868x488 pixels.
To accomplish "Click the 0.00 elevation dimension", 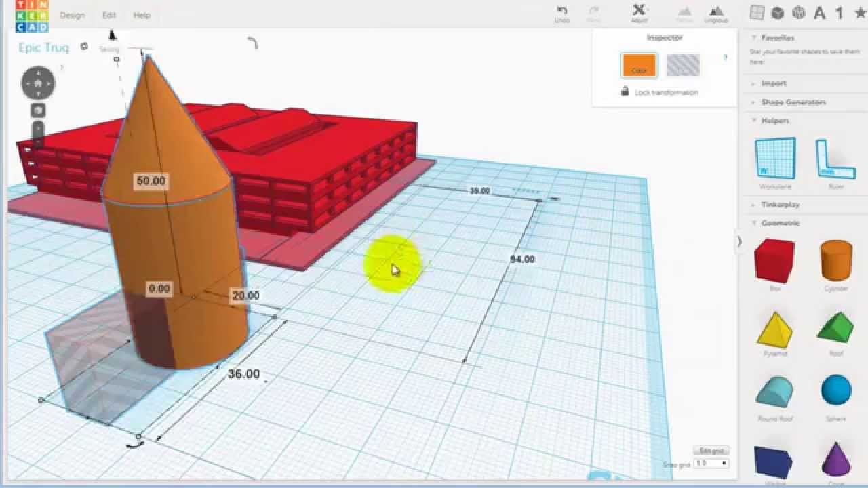I will 159,289.
